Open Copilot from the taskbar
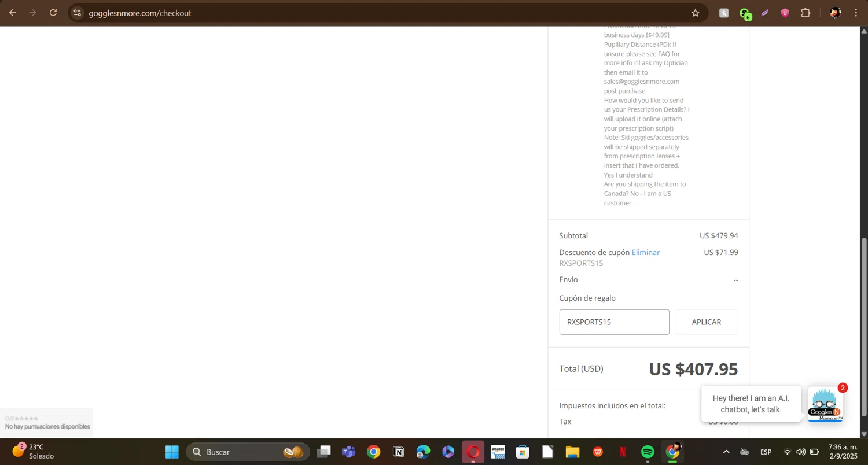 tap(448, 452)
